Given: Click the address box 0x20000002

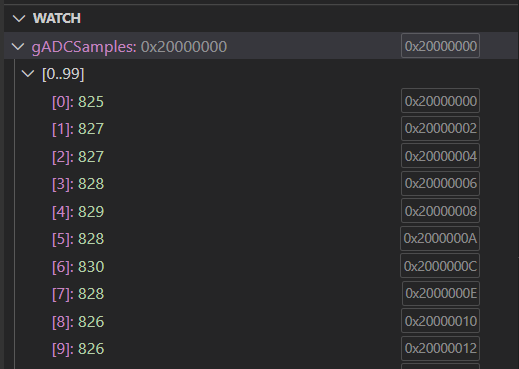Looking at the screenshot, I should coord(440,128).
